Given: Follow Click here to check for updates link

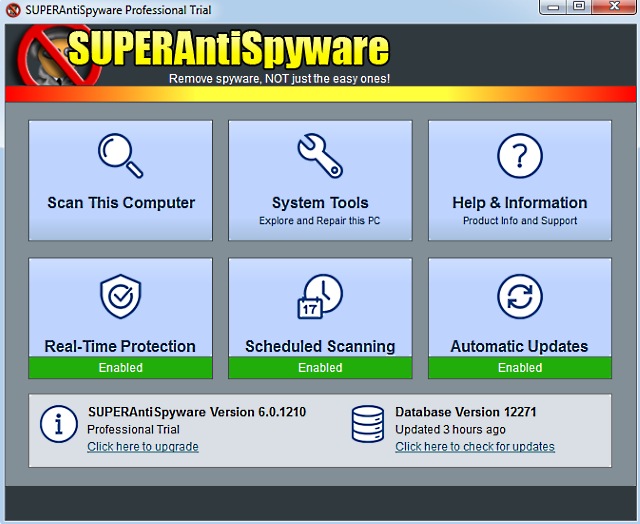Looking at the screenshot, I should tap(475, 446).
